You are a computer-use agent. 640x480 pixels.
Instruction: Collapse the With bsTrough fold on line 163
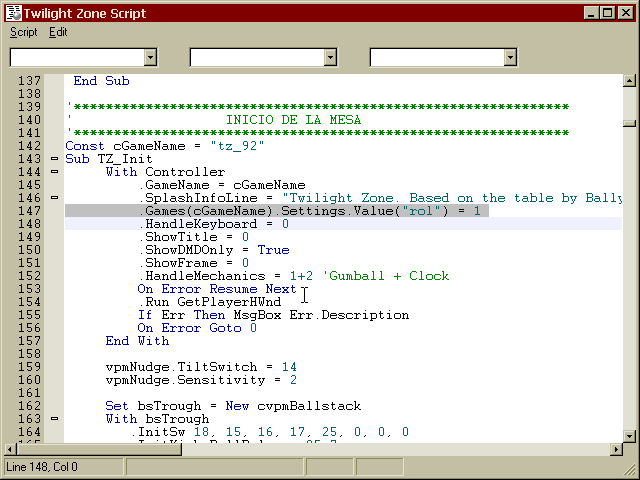tap(54, 419)
